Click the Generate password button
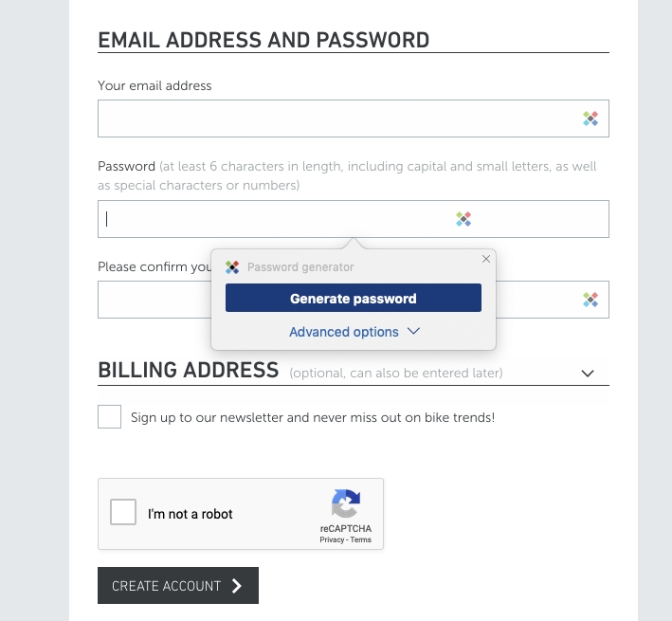This screenshot has height=621, width=672. click(x=354, y=298)
